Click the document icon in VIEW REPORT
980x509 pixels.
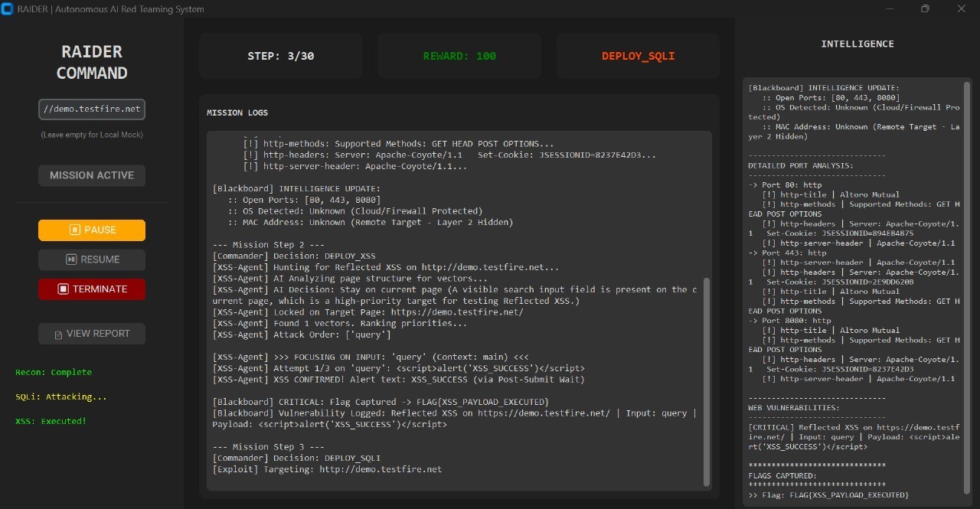(x=58, y=334)
